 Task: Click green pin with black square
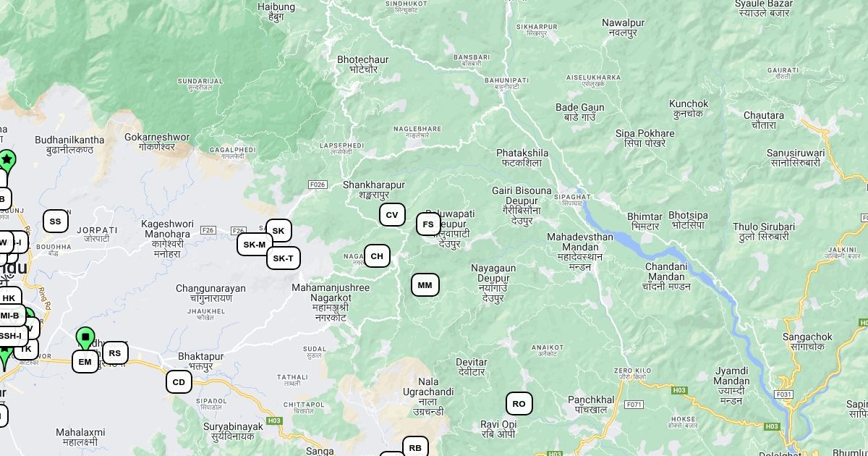pos(85,338)
